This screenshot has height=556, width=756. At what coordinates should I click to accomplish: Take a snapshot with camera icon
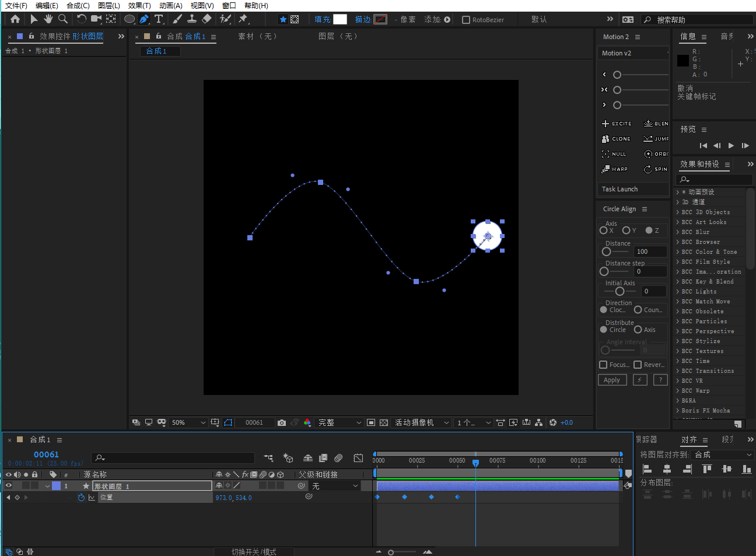click(282, 422)
